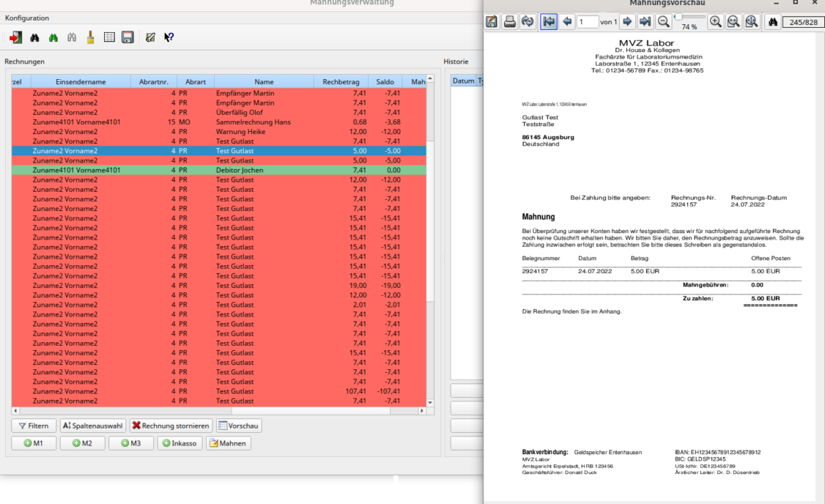Click the green binoculars icon

(x=53, y=37)
